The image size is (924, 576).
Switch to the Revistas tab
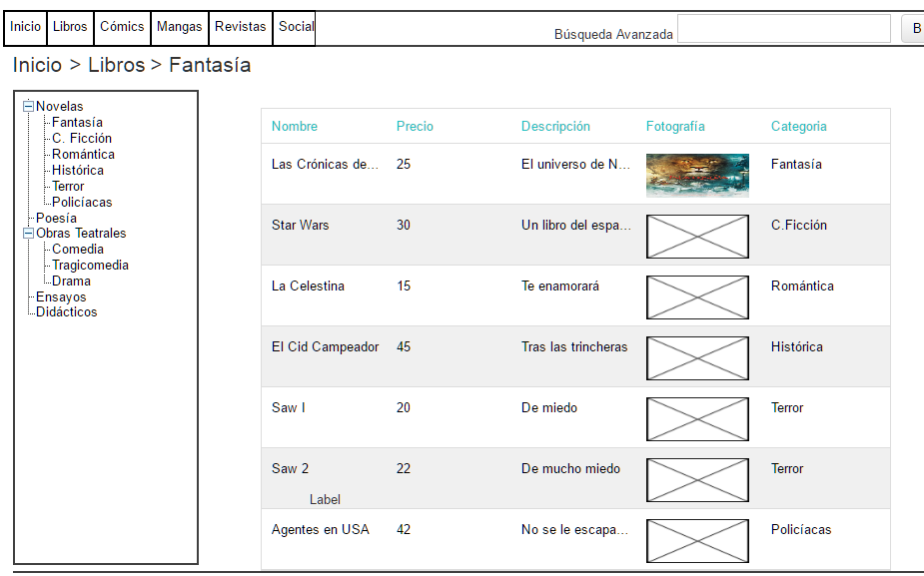[241, 28]
